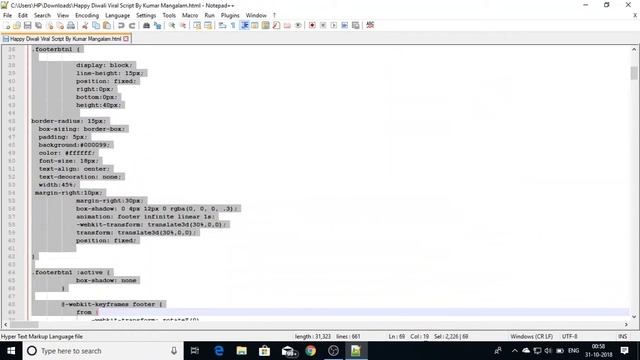Screen dimensions: 640x360
Task: Toggle the indent guide icon
Action: (x=244, y=25)
